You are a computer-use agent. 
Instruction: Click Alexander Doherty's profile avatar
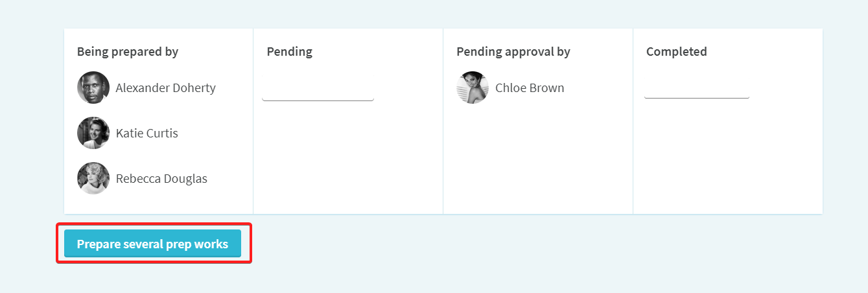point(93,88)
